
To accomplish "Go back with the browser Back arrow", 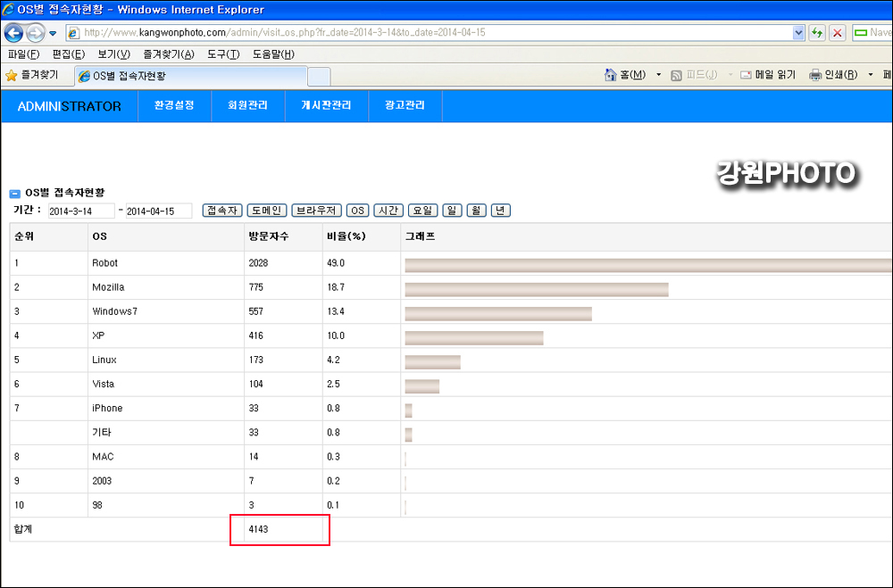I will [13, 33].
